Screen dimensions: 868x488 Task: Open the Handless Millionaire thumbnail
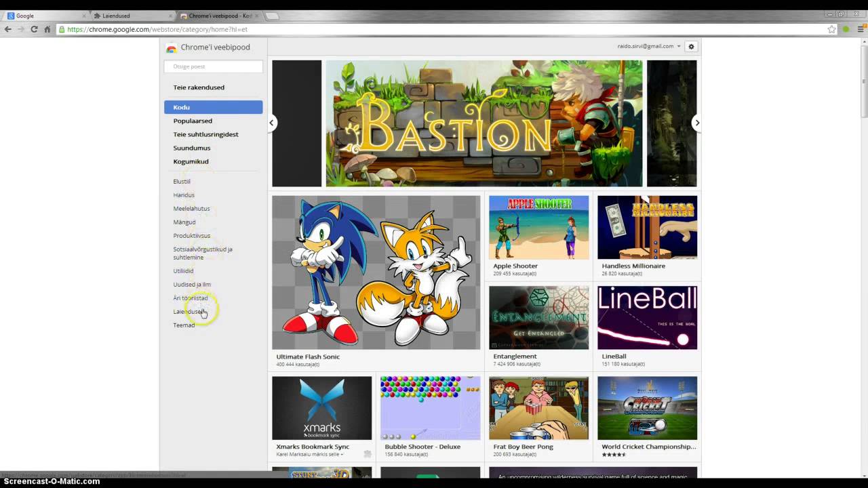(x=648, y=228)
